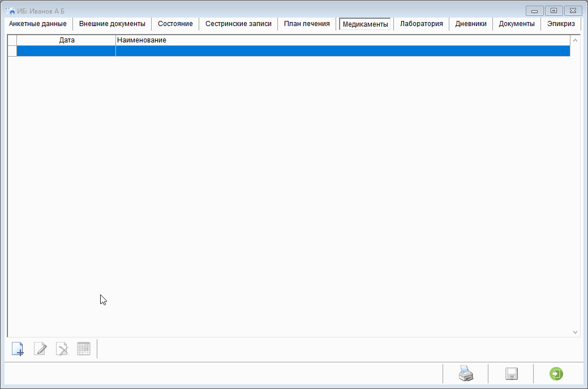Click the Наименование column header
588x389 pixels.
342,40
